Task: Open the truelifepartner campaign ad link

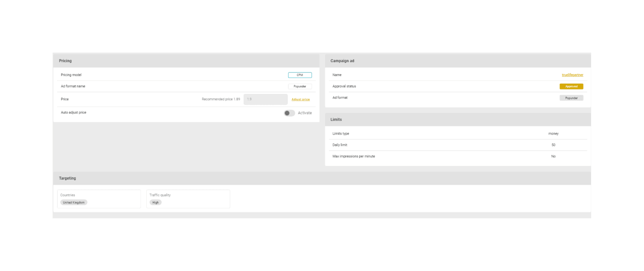Action: point(572,75)
